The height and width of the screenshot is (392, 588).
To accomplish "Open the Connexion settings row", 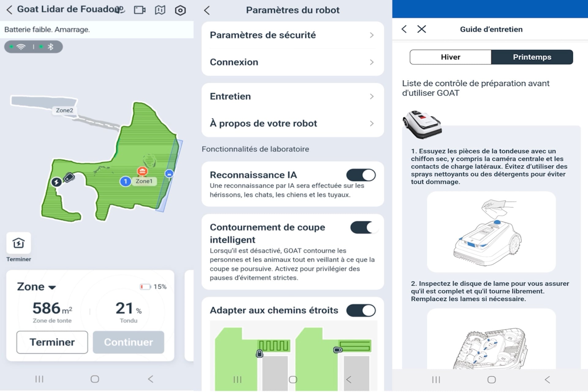I will pos(292,62).
